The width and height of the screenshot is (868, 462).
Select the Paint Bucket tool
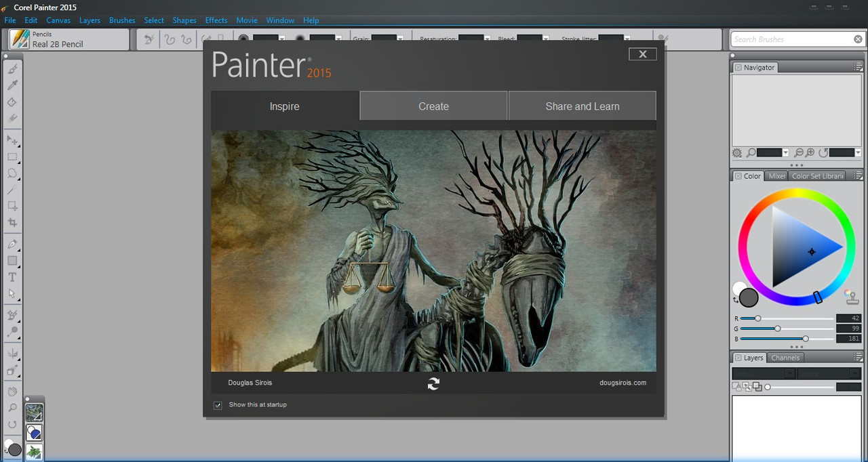12,102
